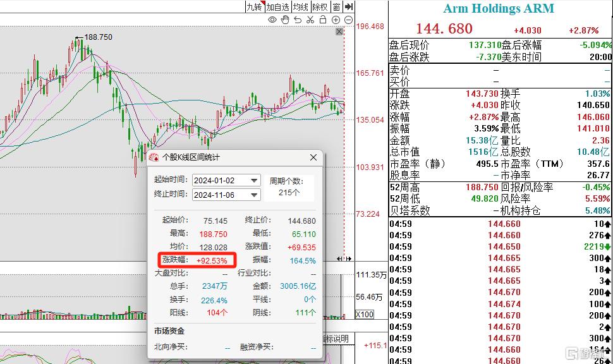The width and height of the screenshot is (613, 364).
Task: Open the 九转 indicator tab
Action: [255, 7]
